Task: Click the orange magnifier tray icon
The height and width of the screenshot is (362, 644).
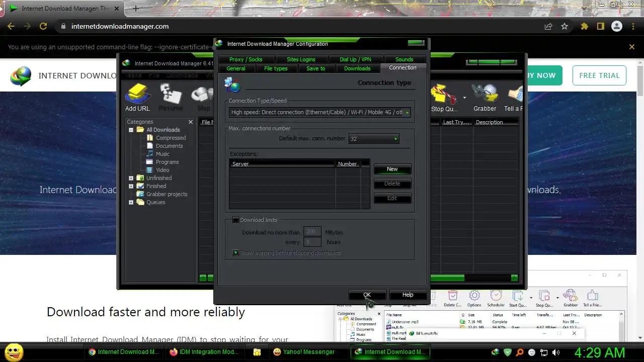Action: pos(520,352)
